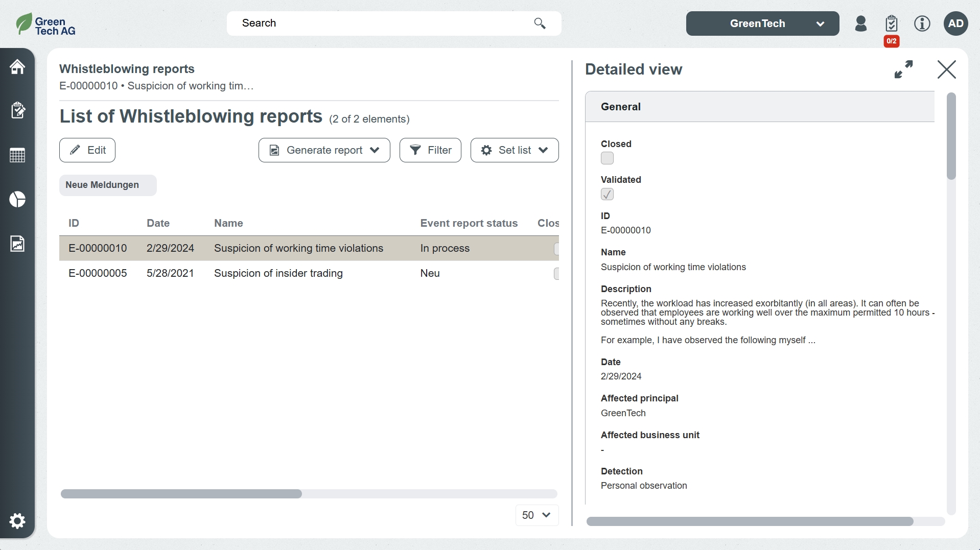
Task: Check the Closed box for insider trading row
Action: (x=556, y=274)
